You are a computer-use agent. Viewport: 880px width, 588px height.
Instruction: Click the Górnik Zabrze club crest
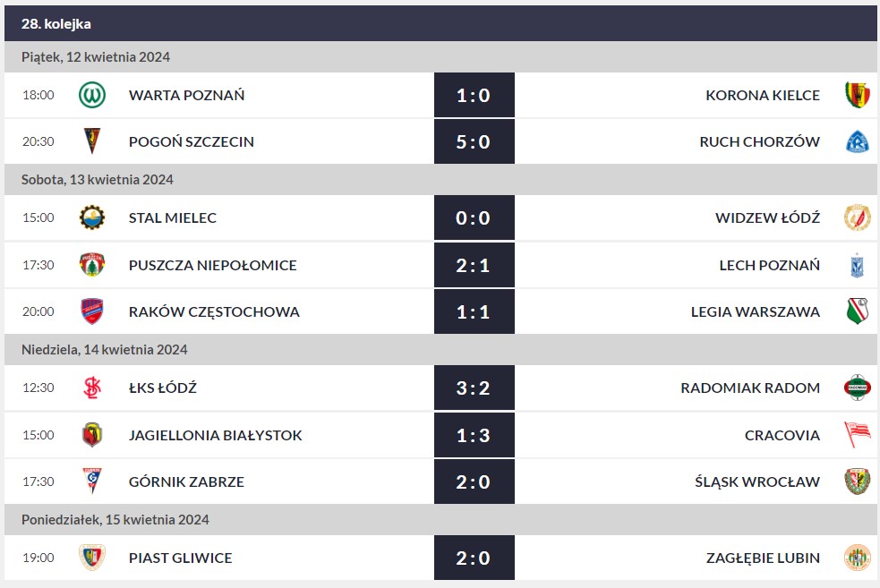(91, 481)
